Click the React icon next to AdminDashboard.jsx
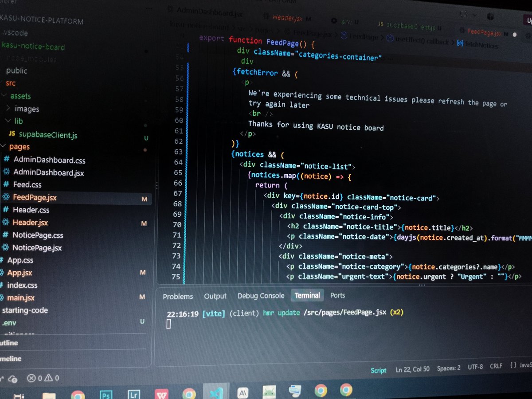 pos(6,172)
